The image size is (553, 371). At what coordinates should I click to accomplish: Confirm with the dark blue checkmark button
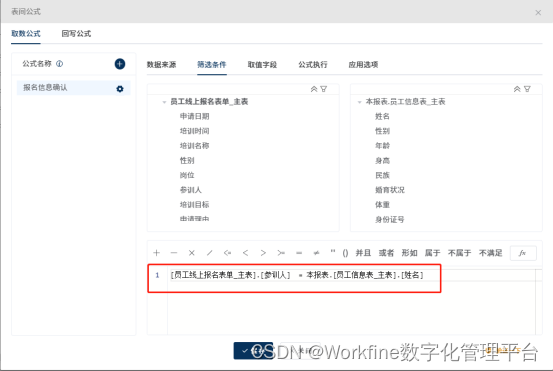(253, 351)
